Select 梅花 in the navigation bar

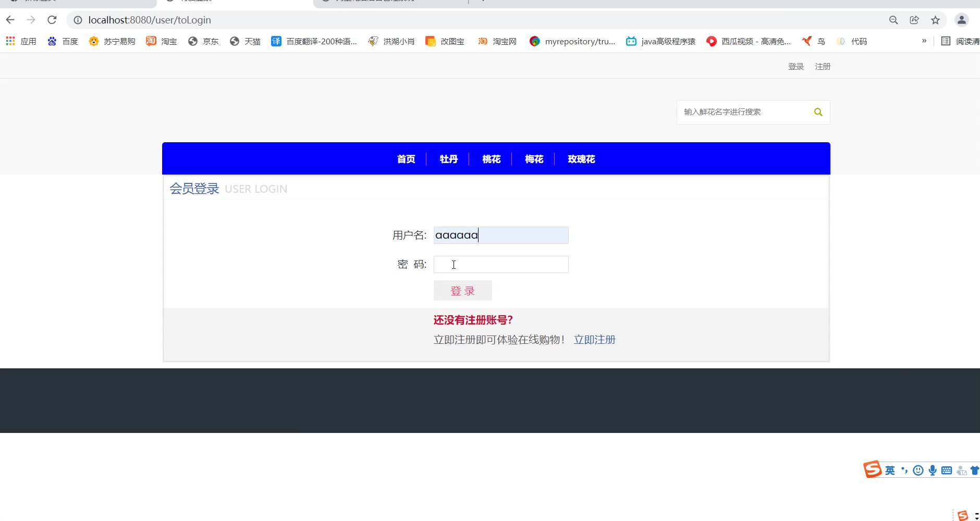tap(534, 159)
